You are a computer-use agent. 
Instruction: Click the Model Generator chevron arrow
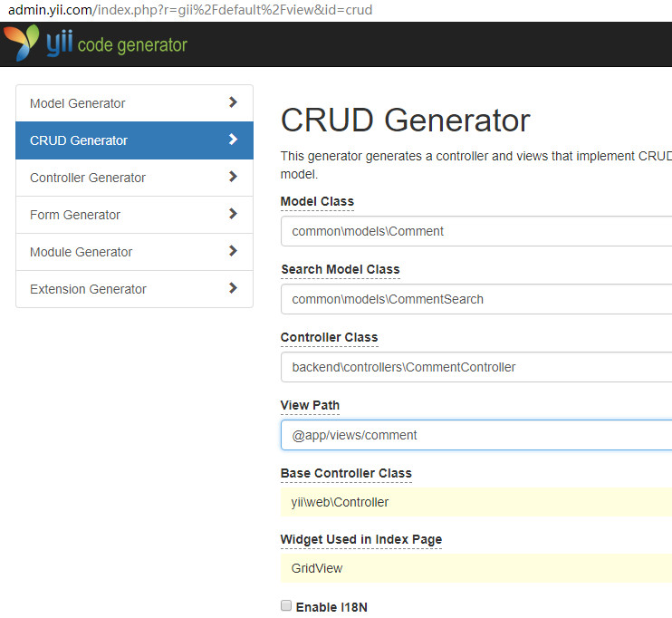[233, 102]
